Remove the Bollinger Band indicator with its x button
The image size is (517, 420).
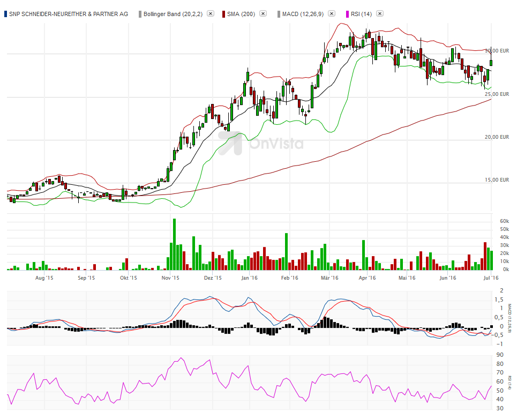coord(211,13)
